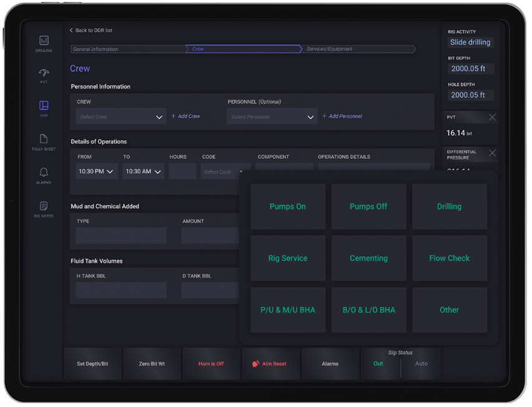
Task: Click the Slide drilling rig activity value
Action: (470, 42)
